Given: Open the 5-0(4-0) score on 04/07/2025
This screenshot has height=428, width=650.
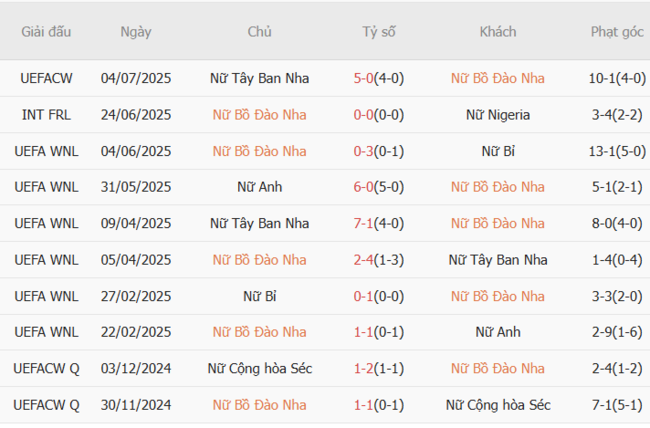Looking at the screenshot, I should 379,78.
